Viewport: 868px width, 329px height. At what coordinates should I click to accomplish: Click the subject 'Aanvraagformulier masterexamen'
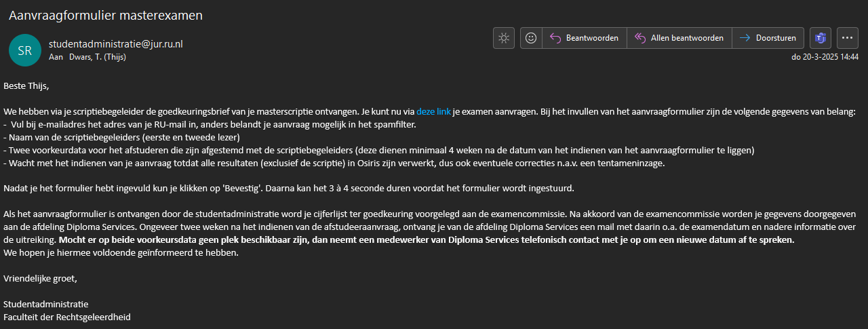point(106,15)
